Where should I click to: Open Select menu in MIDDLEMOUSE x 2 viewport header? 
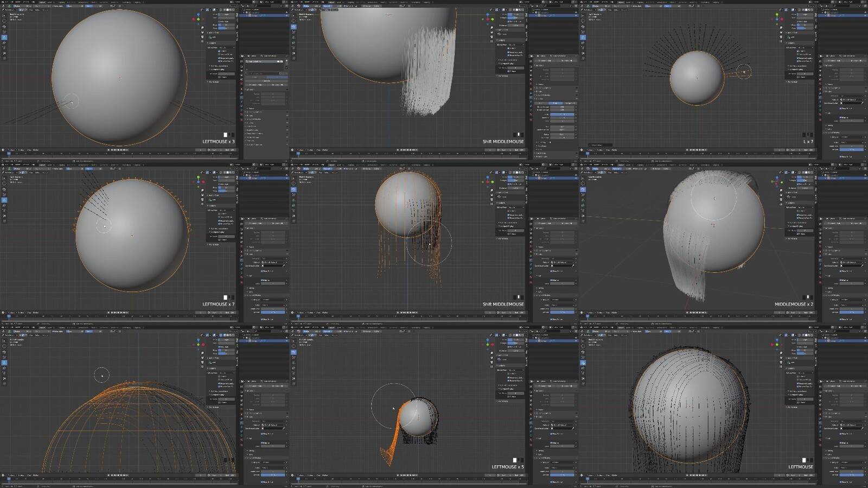pos(616,173)
